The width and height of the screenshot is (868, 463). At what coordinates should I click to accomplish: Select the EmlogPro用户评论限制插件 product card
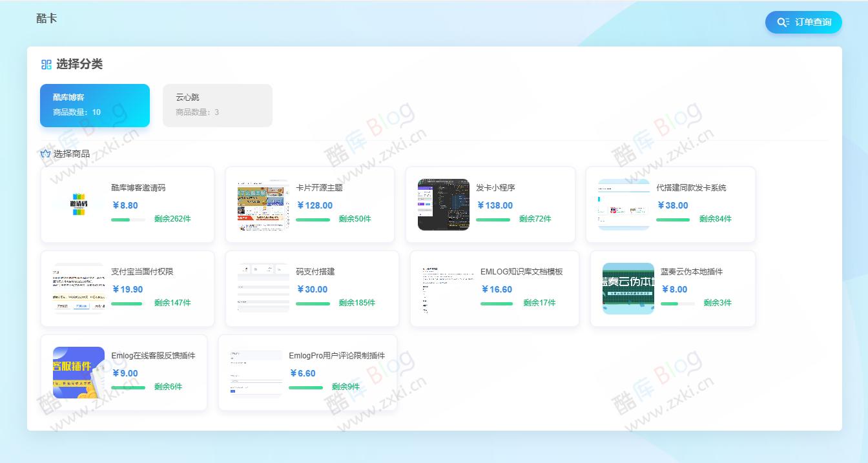(308, 373)
